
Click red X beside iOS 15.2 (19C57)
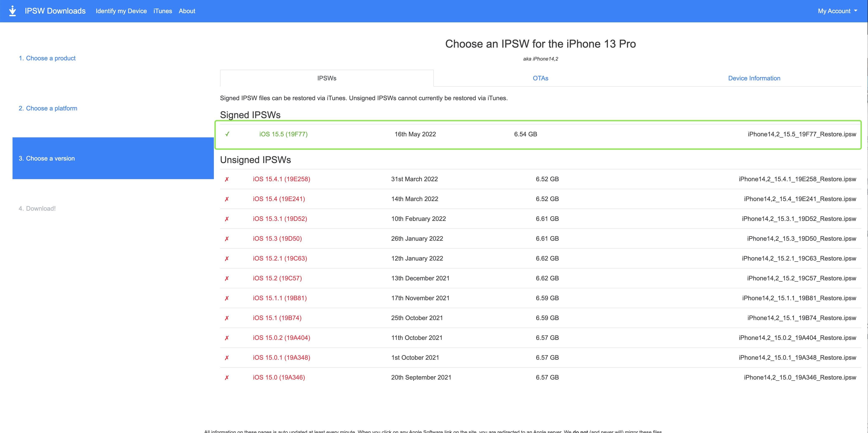tap(227, 279)
